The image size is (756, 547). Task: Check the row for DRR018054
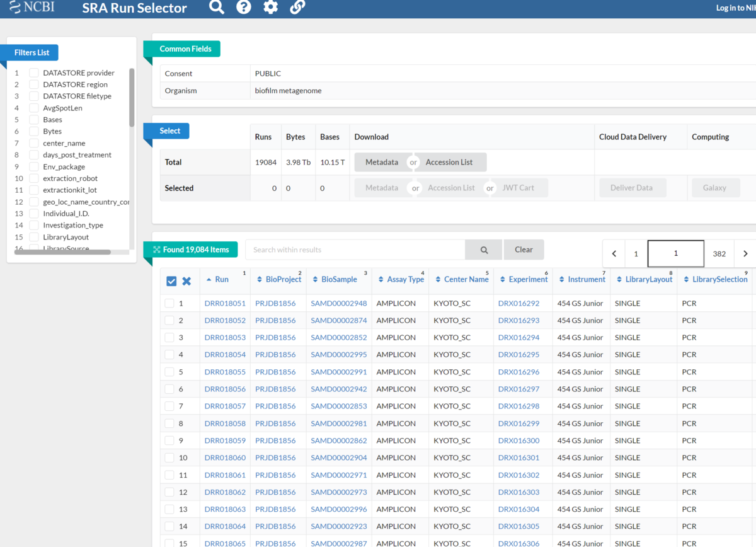pos(169,355)
